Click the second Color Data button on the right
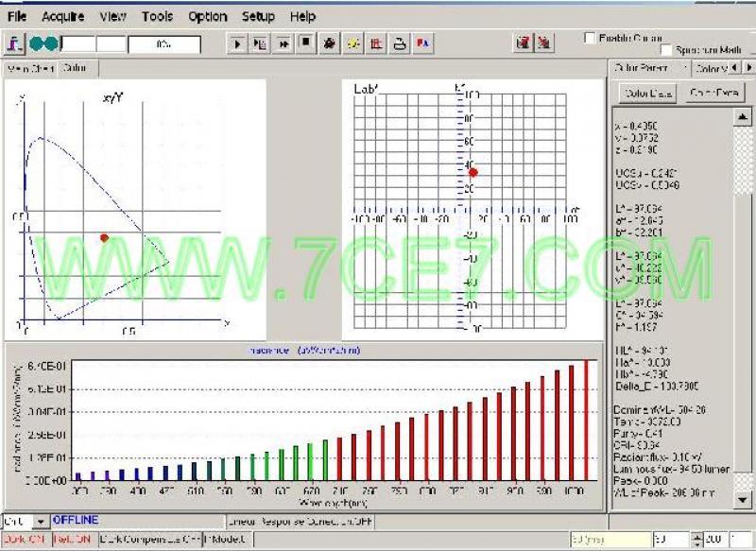This screenshot has width=756, height=551. pos(714,93)
